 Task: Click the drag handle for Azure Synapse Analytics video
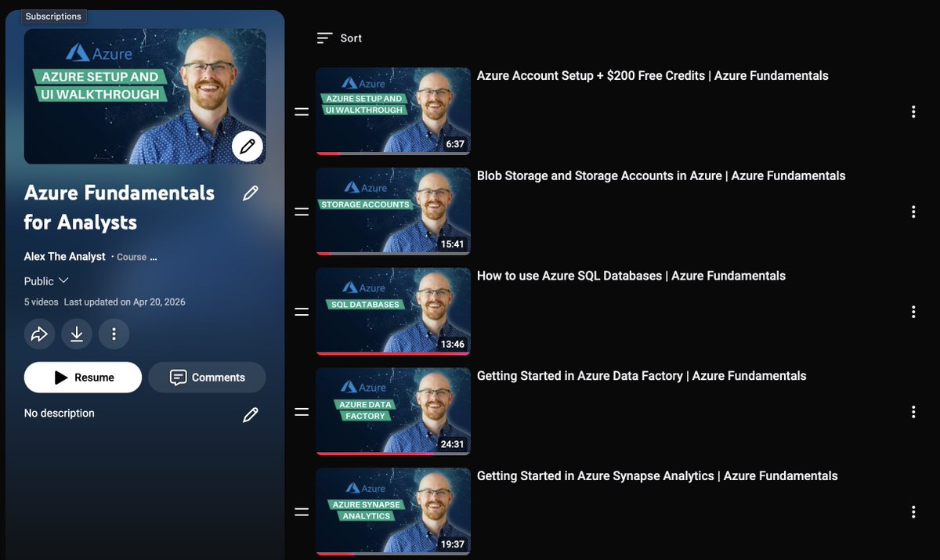click(x=301, y=512)
